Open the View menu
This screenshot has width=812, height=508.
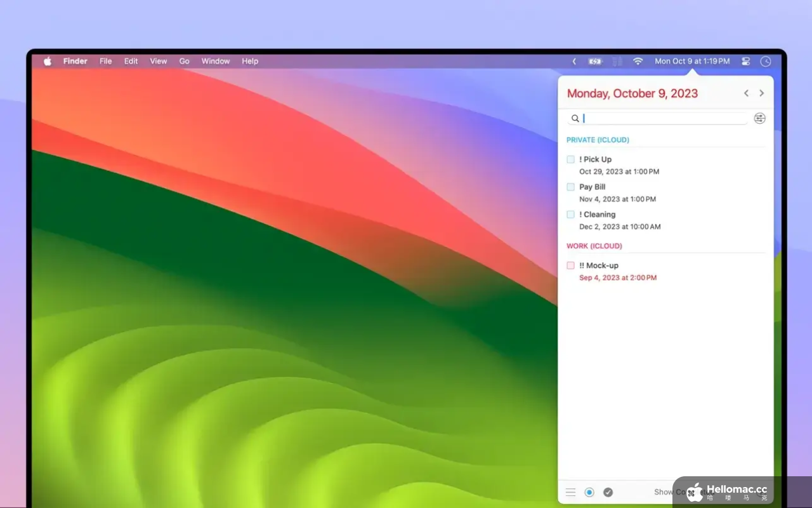(159, 62)
